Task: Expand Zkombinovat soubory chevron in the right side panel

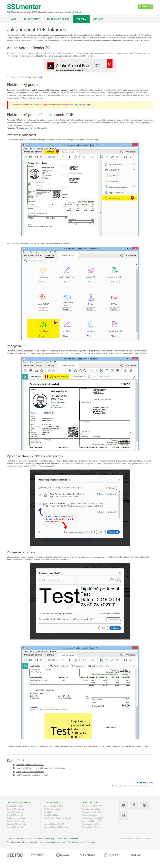Action: click(x=134, y=187)
